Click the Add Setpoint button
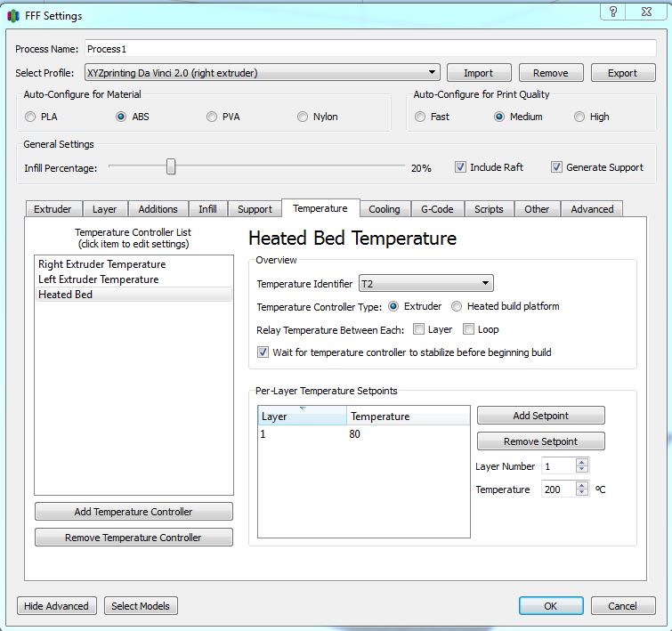The height and width of the screenshot is (631, 672). click(540, 416)
